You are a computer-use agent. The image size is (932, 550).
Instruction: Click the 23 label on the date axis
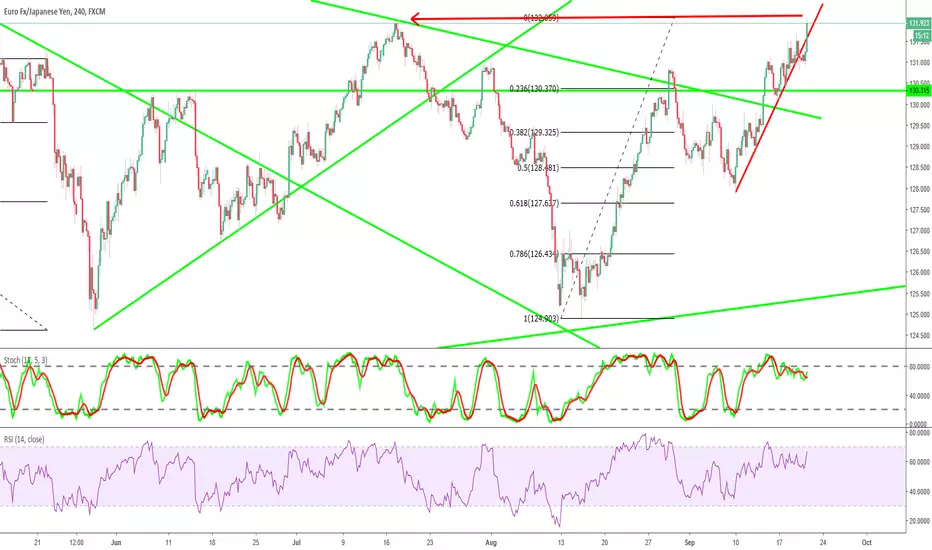point(430,542)
